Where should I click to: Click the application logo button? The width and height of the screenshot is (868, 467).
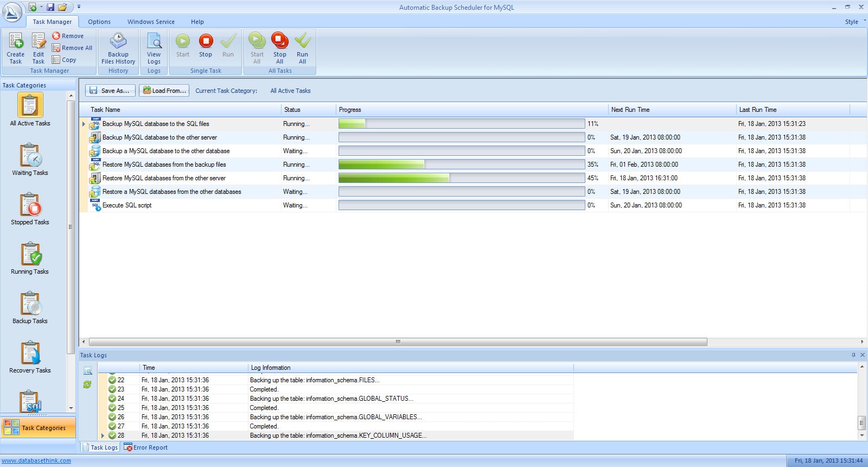coord(12,11)
